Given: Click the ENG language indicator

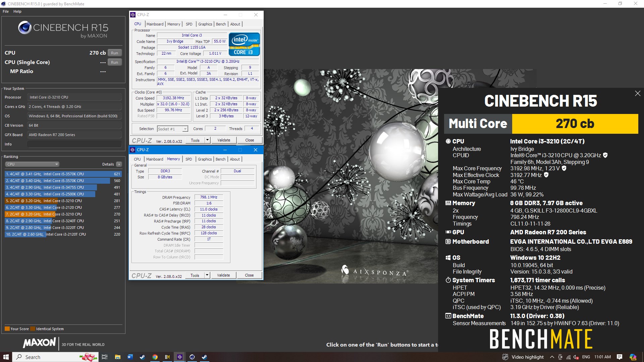Looking at the screenshot, I should coord(586,357).
